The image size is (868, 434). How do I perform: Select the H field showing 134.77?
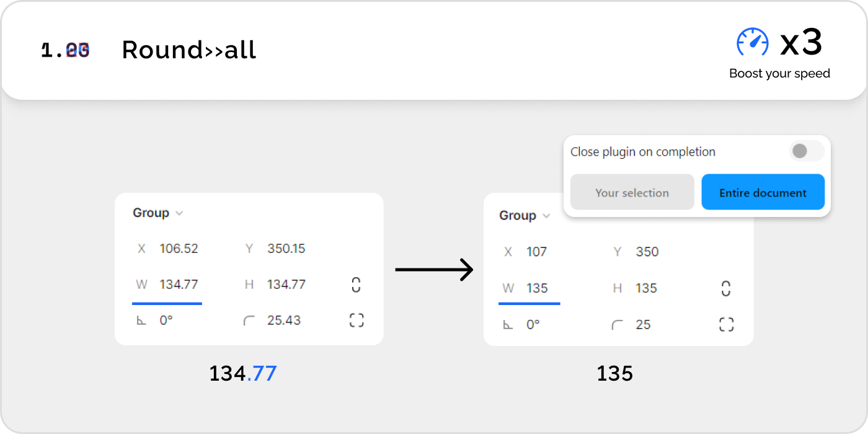[x=275, y=285]
